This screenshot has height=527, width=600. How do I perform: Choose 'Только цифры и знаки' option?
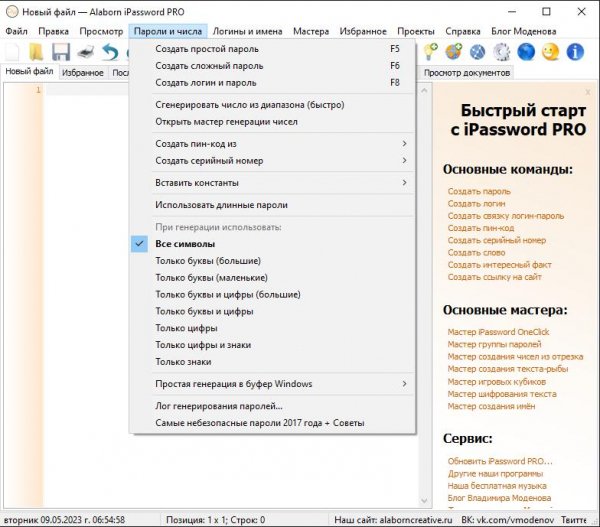click(273, 345)
